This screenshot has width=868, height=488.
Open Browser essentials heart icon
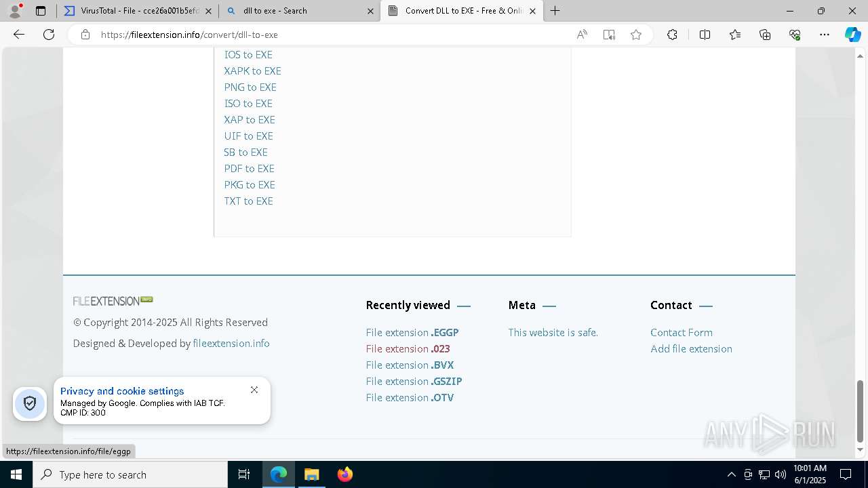coord(795,35)
